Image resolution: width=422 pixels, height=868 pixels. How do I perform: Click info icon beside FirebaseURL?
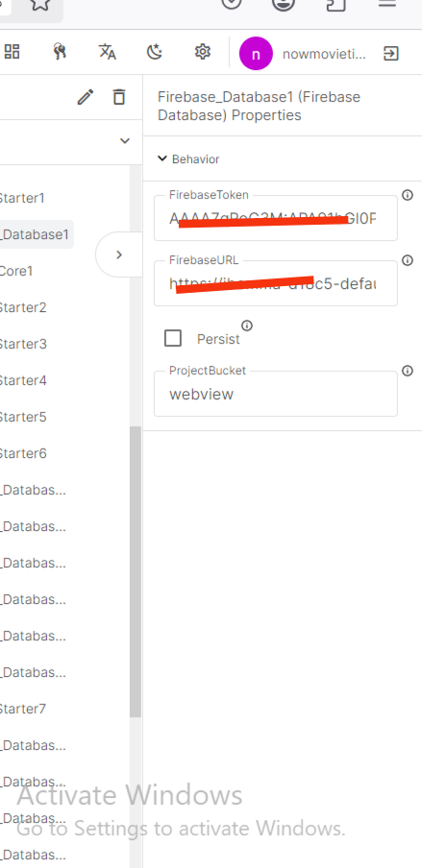[408, 260]
